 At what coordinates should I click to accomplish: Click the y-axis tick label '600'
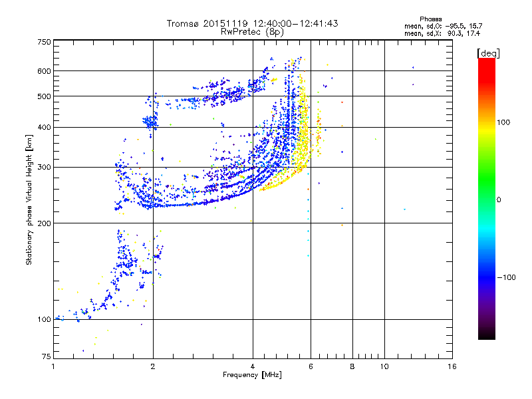[x=44, y=71]
